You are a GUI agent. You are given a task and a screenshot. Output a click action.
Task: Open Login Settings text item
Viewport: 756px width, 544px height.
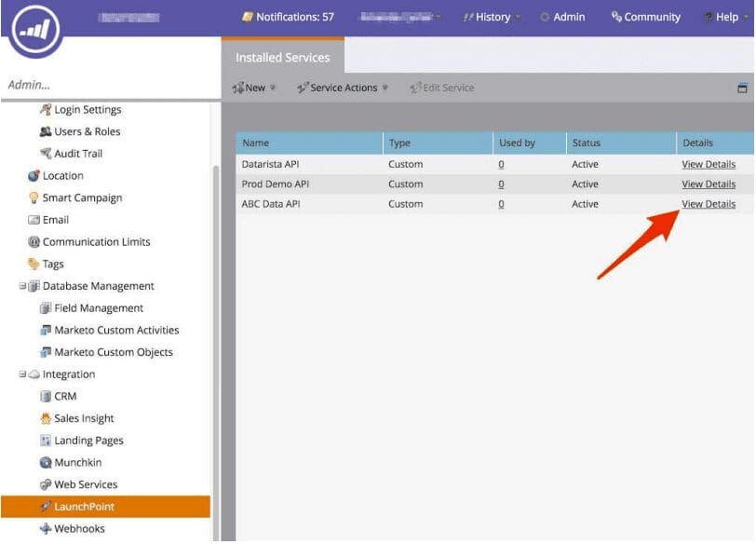click(x=88, y=110)
